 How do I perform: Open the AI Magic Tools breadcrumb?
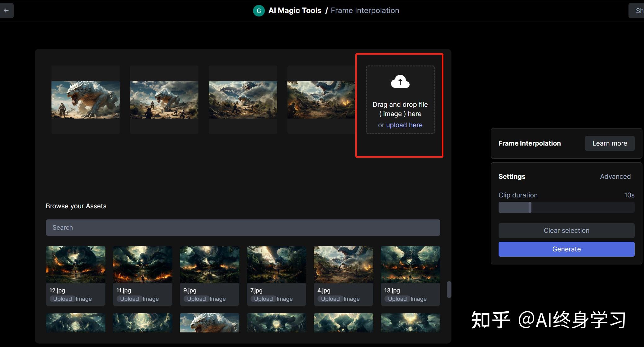click(295, 11)
